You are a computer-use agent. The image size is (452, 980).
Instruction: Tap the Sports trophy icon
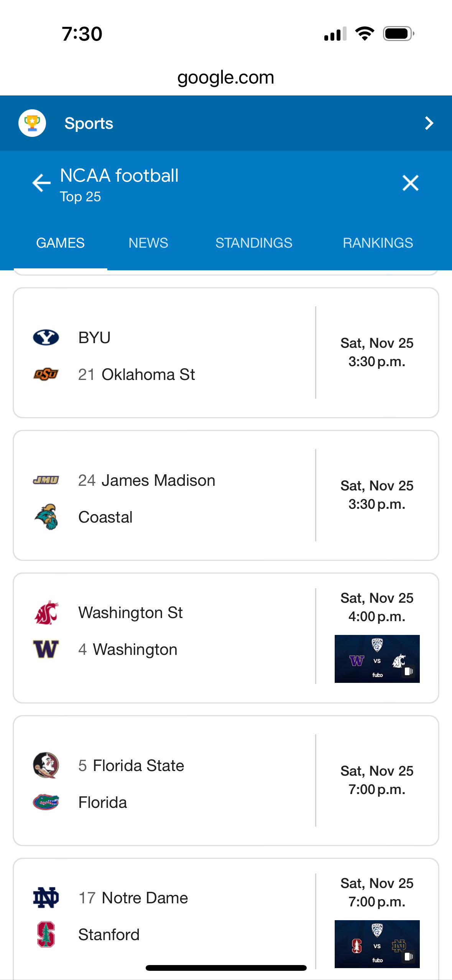[32, 123]
